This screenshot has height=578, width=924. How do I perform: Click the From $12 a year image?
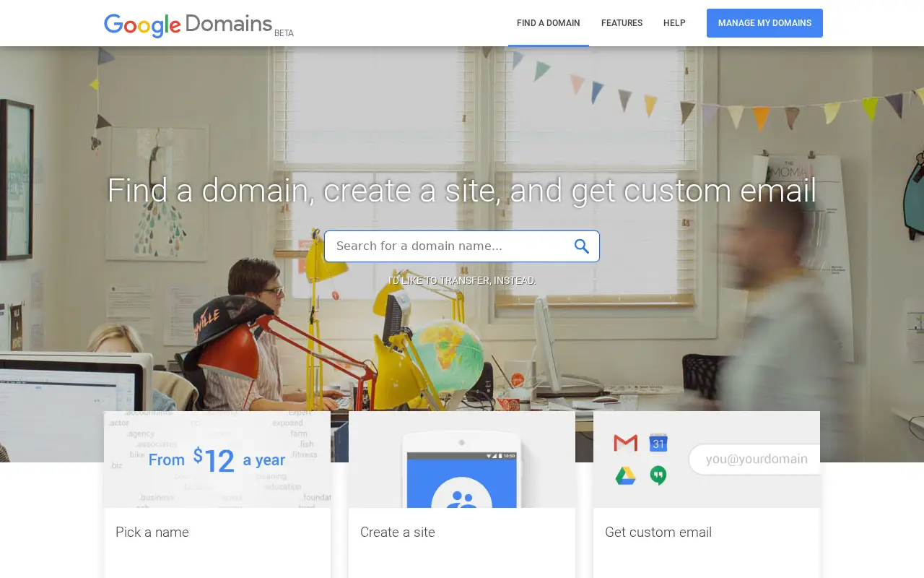(217, 460)
